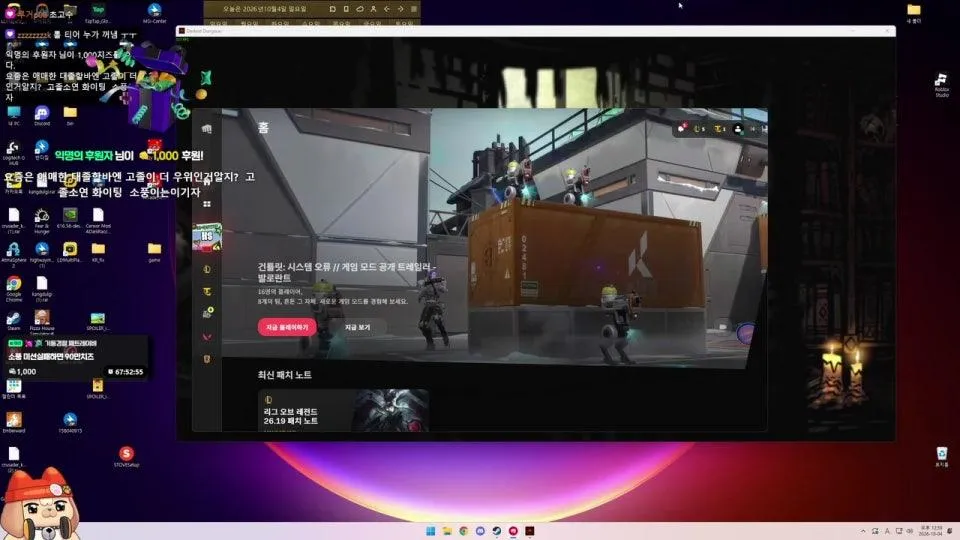Viewport: 960px width, 540px height.
Task: Select the game folder on desktop
Action: click(154, 252)
